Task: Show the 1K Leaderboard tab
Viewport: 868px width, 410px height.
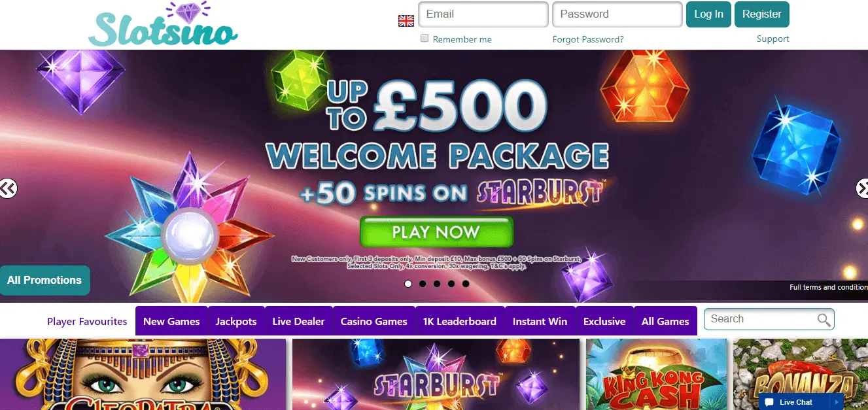Action: pos(460,321)
